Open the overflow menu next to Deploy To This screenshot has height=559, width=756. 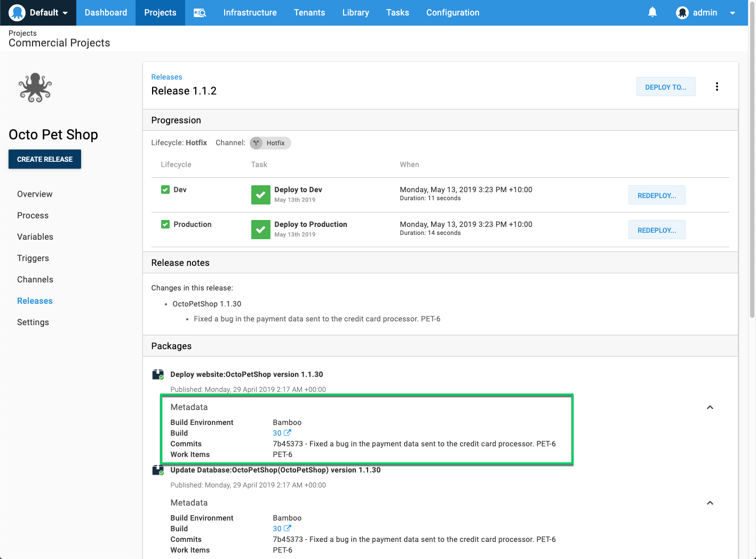[717, 86]
